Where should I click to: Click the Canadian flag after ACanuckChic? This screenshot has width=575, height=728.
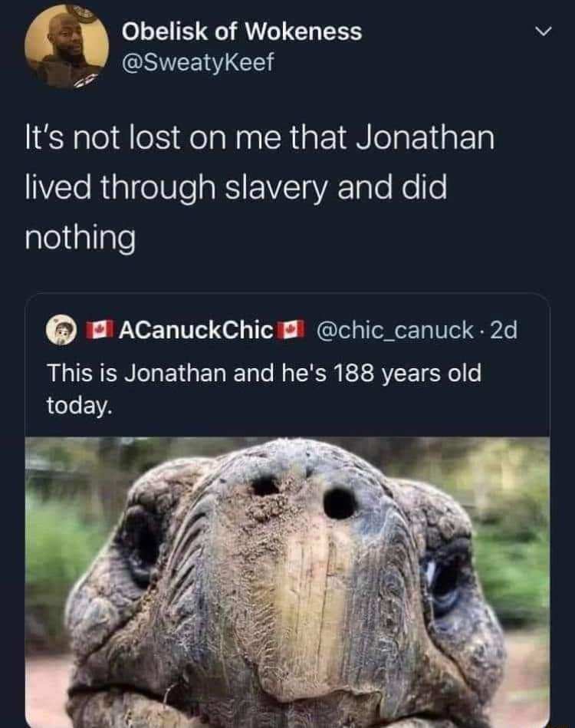pyautogui.click(x=291, y=329)
